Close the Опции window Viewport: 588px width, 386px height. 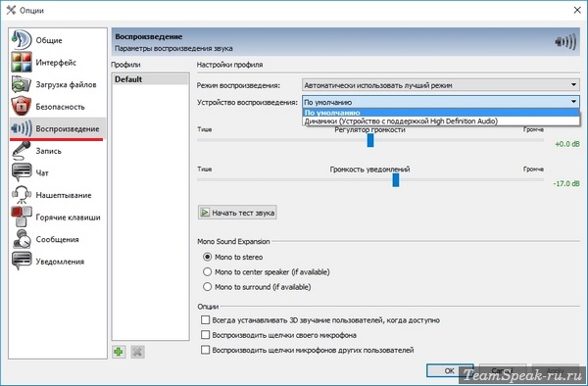pos(577,10)
